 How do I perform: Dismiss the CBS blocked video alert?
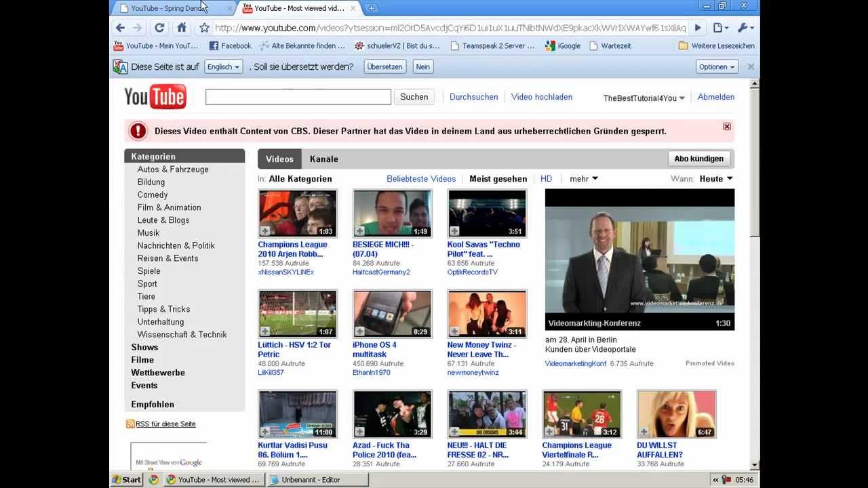pyautogui.click(x=727, y=127)
